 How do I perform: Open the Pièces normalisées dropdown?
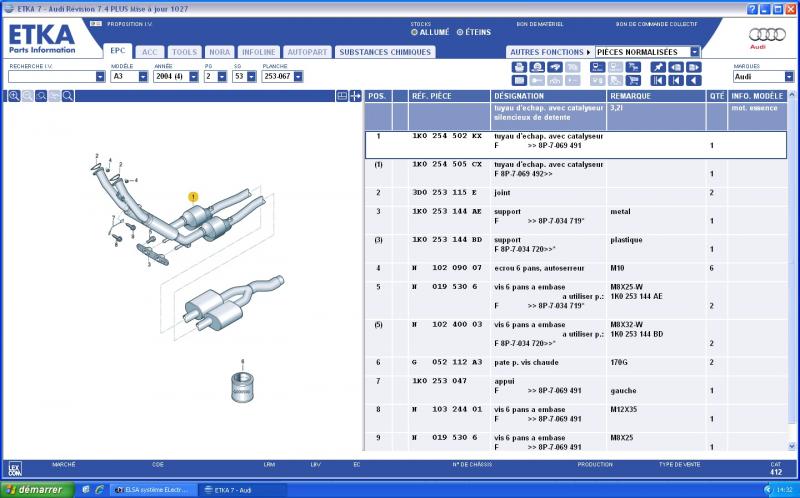(695, 52)
